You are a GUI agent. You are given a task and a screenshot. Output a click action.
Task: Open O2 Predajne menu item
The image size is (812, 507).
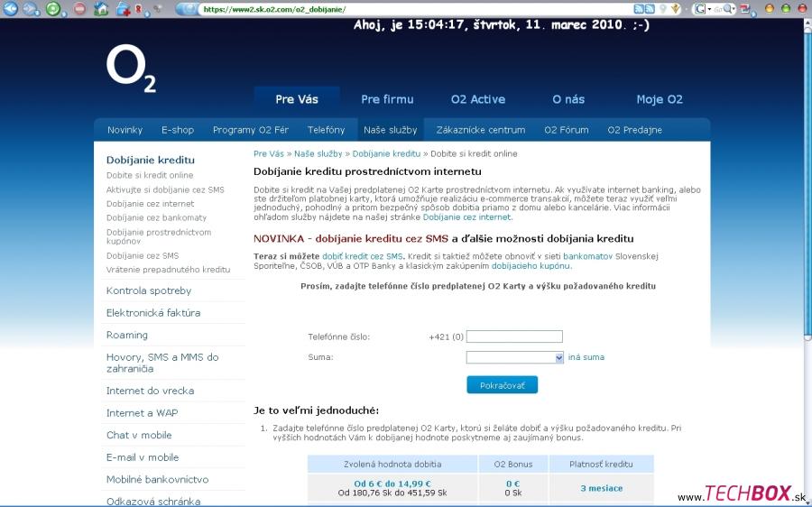[635, 130]
